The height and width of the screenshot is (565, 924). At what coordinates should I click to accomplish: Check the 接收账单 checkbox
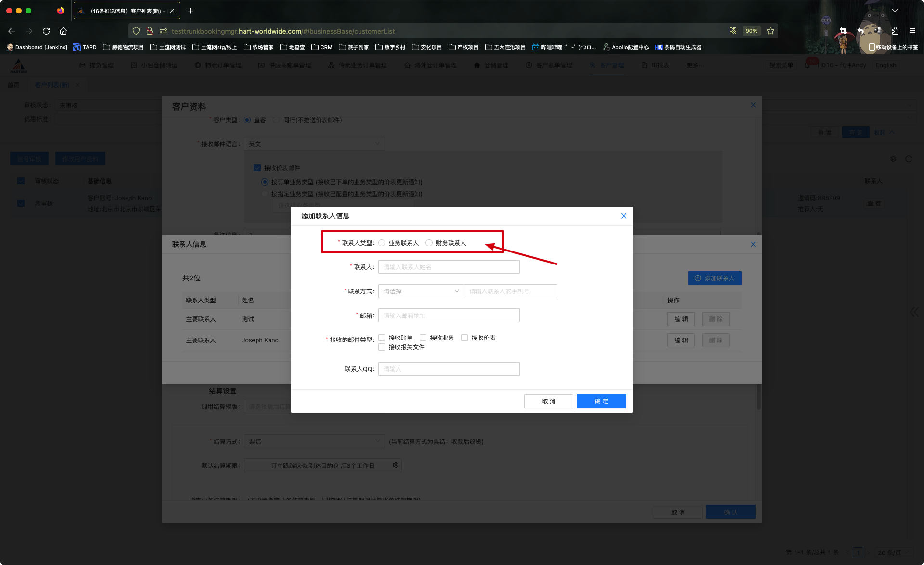(382, 338)
